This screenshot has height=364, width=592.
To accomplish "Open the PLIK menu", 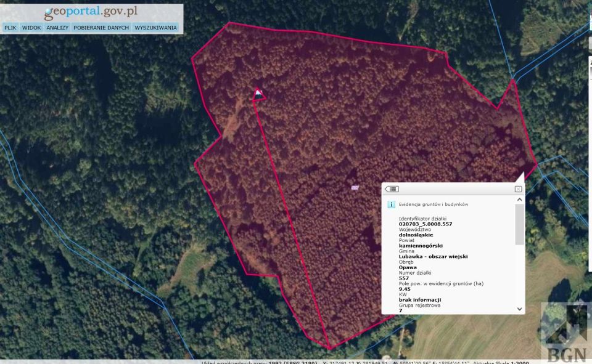I will coord(10,28).
